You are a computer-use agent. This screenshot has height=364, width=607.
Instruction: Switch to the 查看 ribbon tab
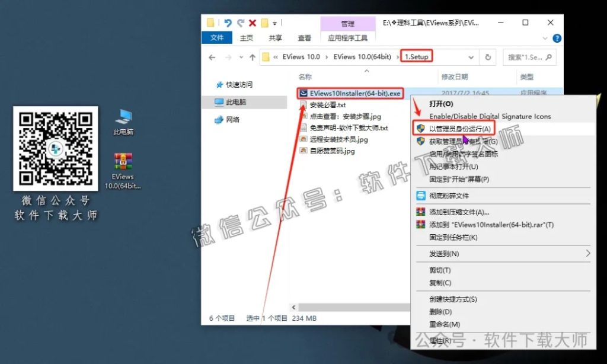(x=304, y=38)
